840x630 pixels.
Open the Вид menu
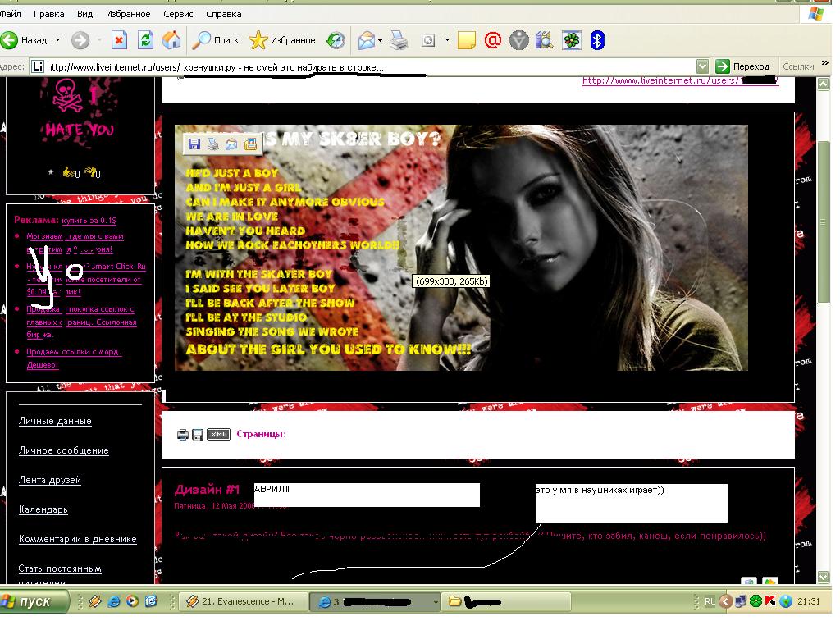click(84, 14)
